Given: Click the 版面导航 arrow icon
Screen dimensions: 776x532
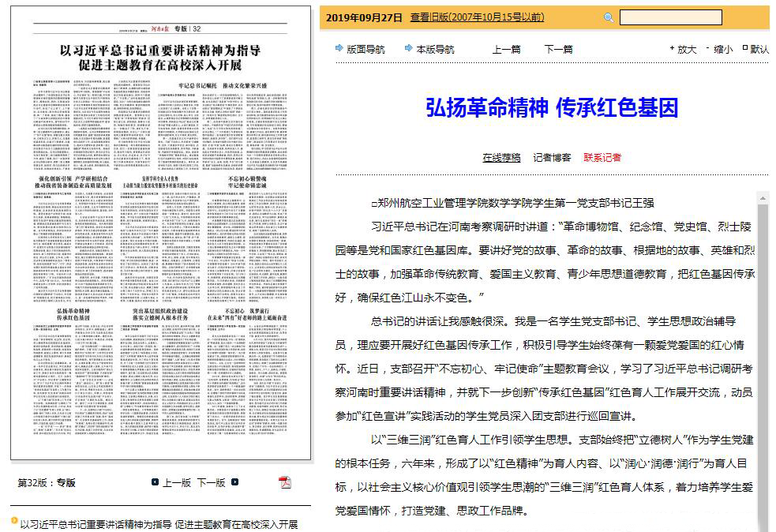Looking at the screenshot, I should (x=339, y=48).
